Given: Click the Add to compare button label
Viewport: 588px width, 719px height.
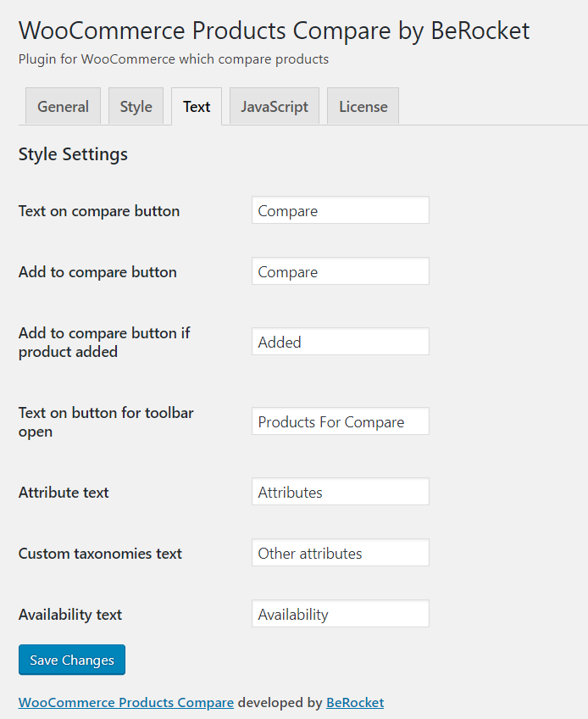Looking at the screenshot, I should point(97,272).
